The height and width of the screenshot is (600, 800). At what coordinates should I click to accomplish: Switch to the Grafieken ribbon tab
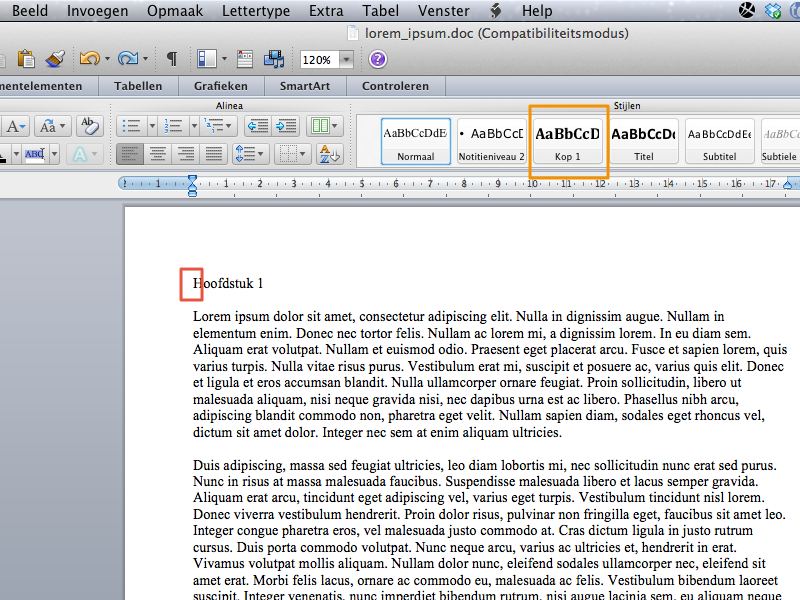[221, 86]
